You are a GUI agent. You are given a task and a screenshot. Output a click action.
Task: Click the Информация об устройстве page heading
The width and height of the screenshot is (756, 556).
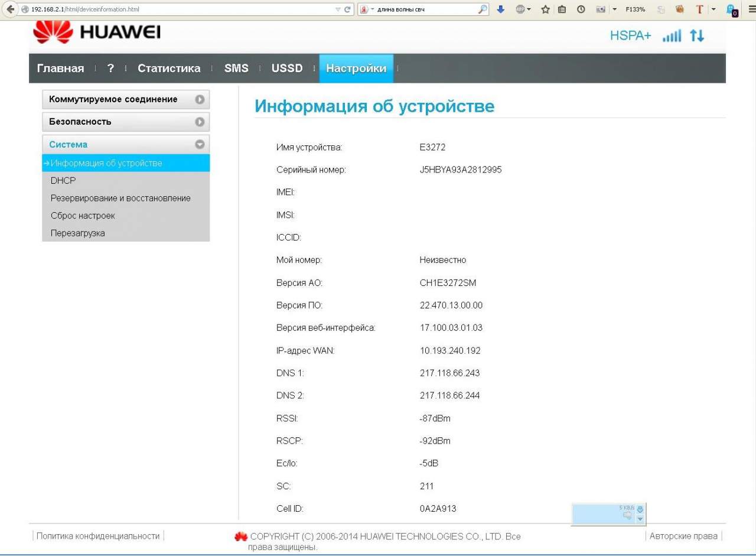[x=374, y=106]
